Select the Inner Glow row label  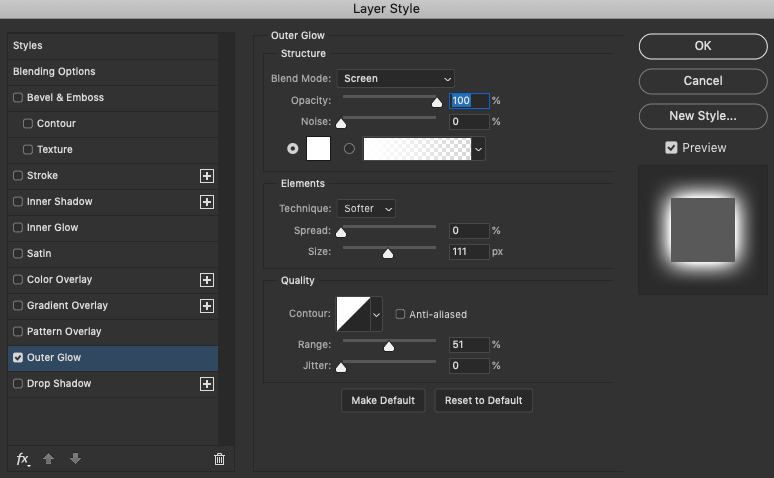pos(52,228)
